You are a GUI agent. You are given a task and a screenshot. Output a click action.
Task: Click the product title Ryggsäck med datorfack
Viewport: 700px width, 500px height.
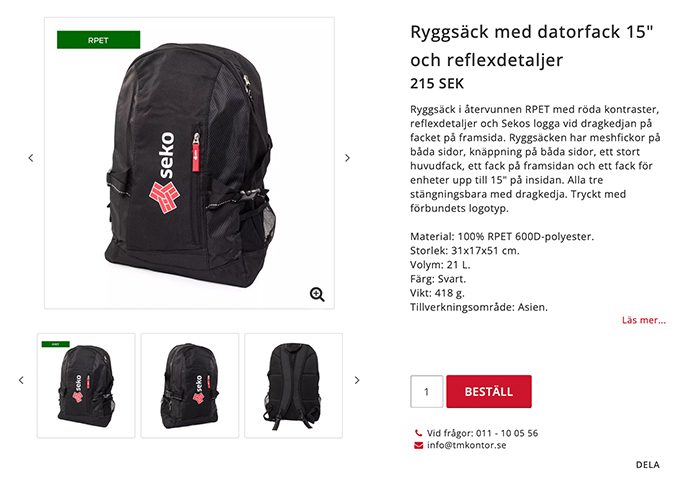(x=531, y=46)
